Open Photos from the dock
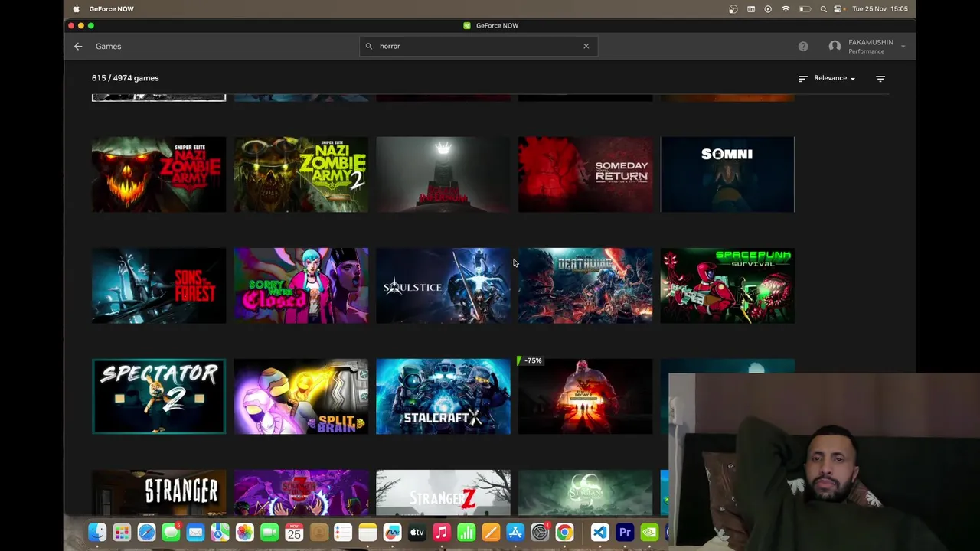 (x=244, y=533)
